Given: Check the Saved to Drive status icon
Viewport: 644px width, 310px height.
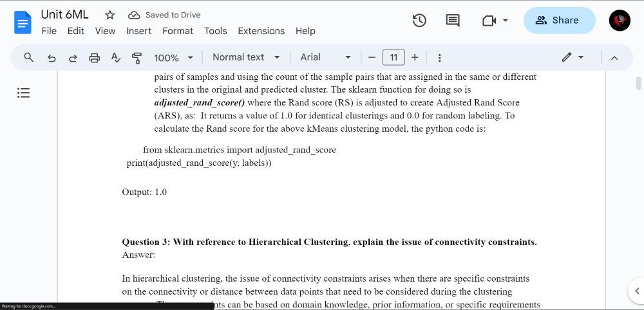Looking at the screenshot, I should (x=134, y=15).
